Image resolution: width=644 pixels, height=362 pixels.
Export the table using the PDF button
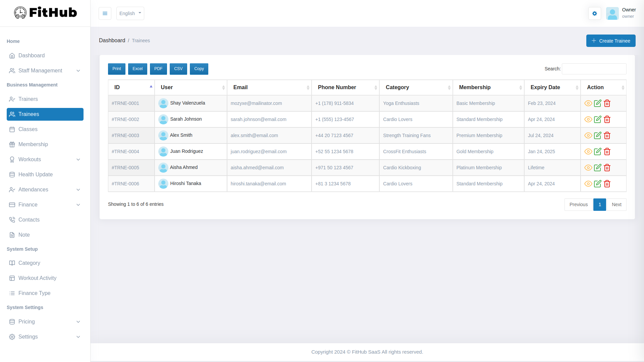(x=158, y=69)
